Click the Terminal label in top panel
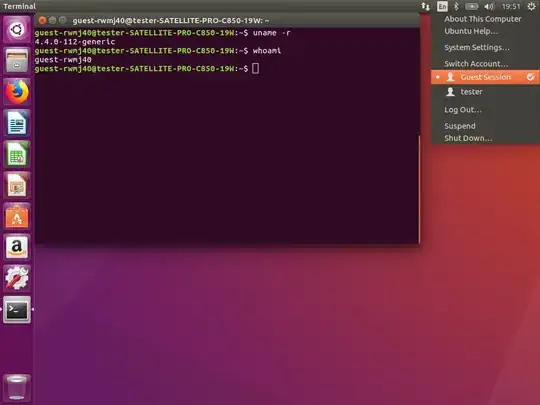 19,6
